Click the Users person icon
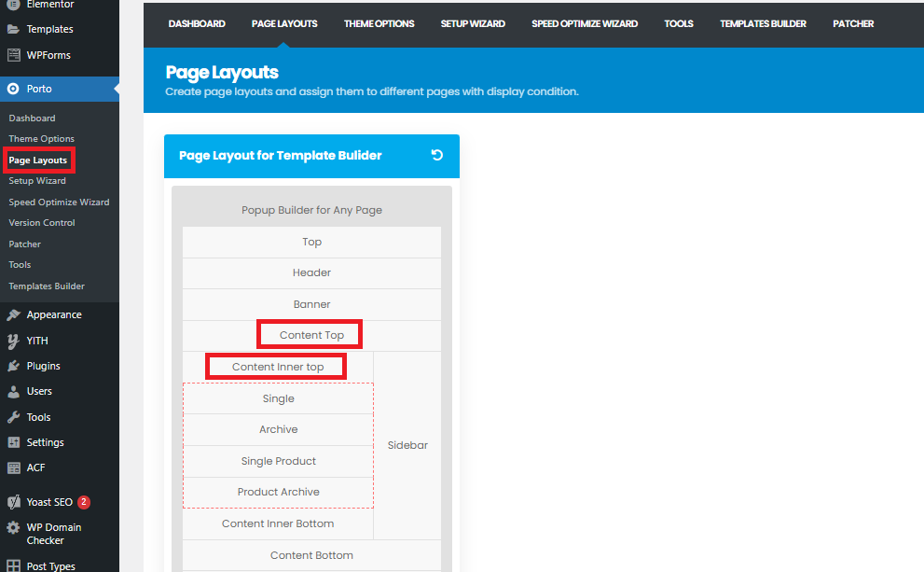924x572 pixels. pyautogui.click(x=13, y=392)
